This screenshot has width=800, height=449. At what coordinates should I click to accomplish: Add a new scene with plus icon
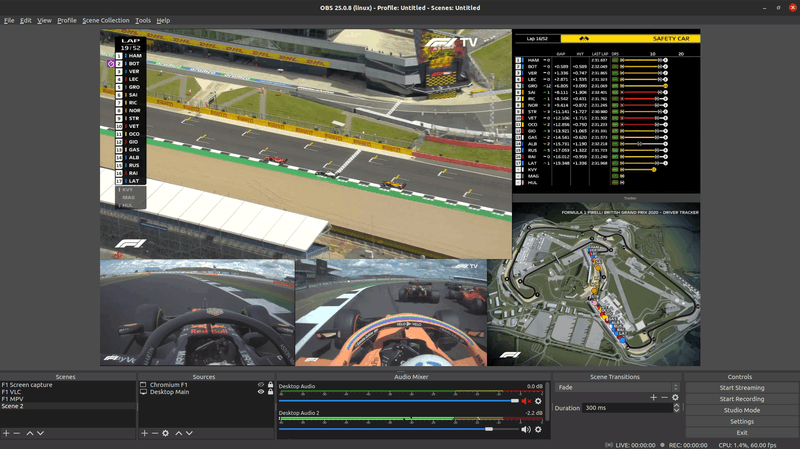click(6, 433)
